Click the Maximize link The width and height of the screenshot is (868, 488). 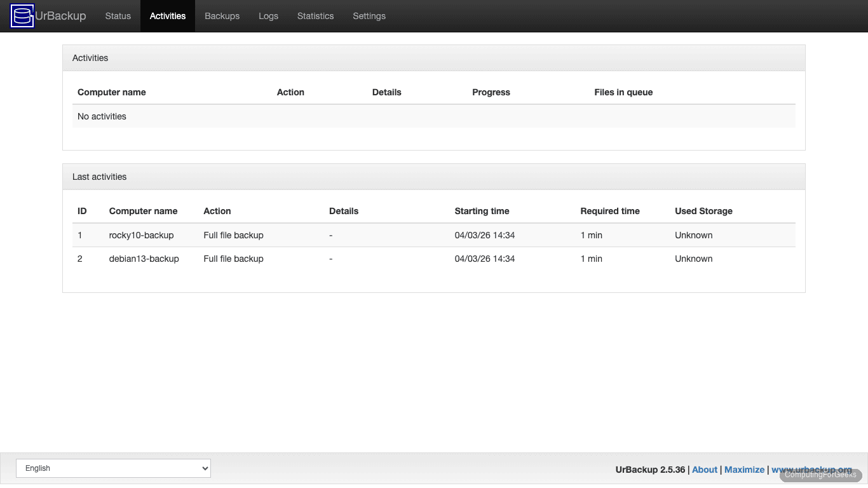point(744,469)
